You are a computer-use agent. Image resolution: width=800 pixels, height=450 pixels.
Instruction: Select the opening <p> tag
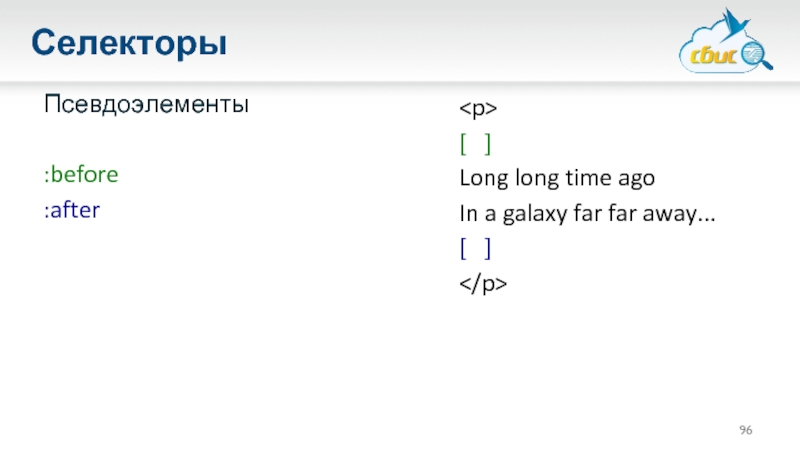click(x=479, y=109)
